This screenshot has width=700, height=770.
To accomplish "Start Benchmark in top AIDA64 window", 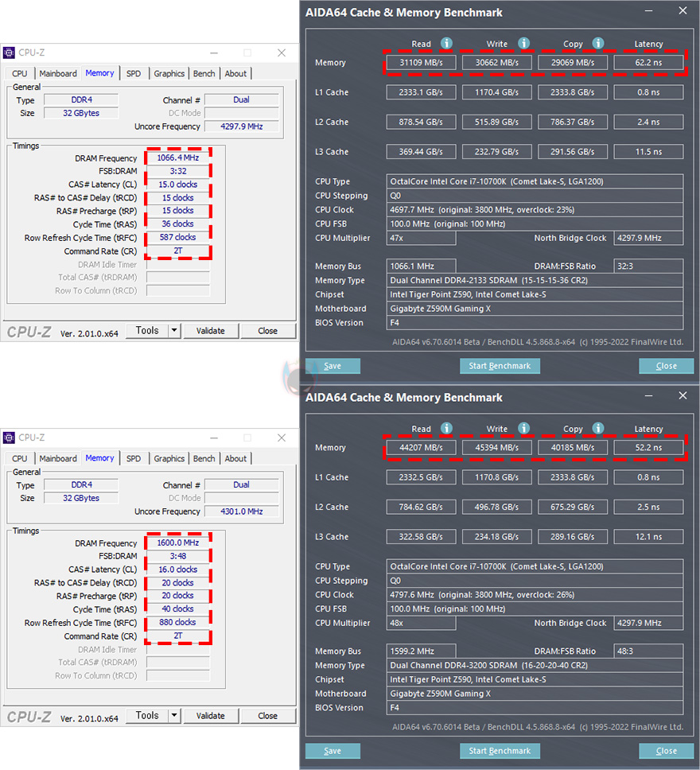I will (x=500, y=366).
